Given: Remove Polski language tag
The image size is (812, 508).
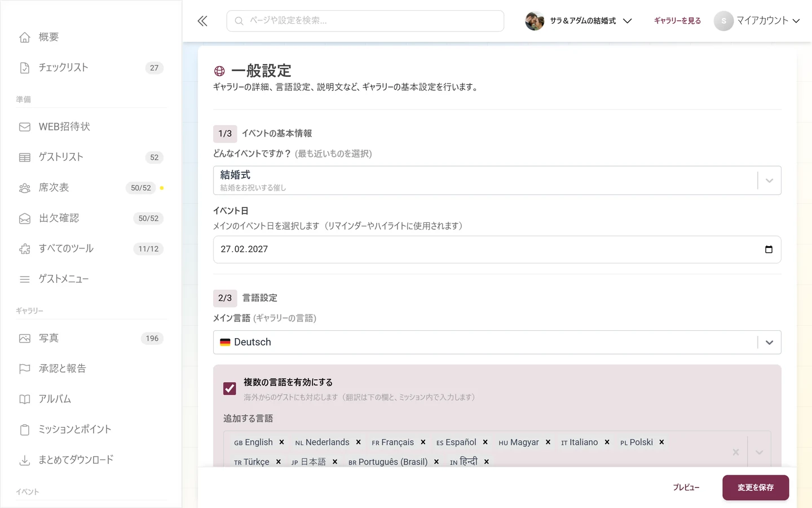Looking at the screenshot, I should point(661,442).
